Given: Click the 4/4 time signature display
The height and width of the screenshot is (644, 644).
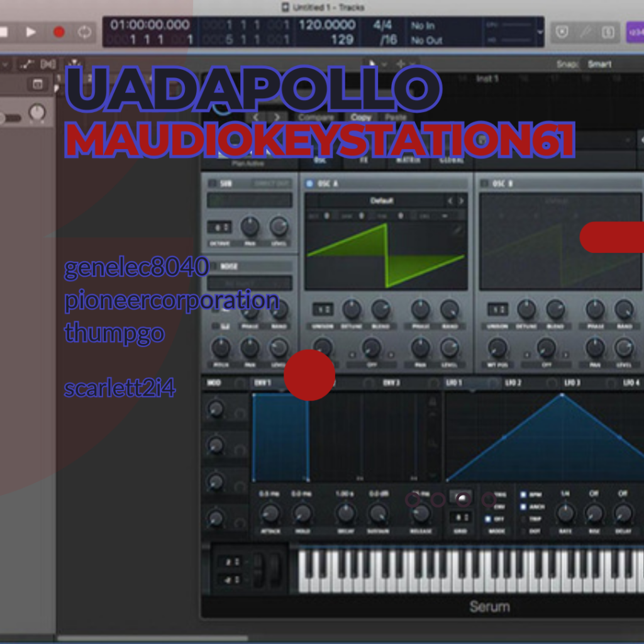Looking at the screenshot, I should click(x=382, y=25).
